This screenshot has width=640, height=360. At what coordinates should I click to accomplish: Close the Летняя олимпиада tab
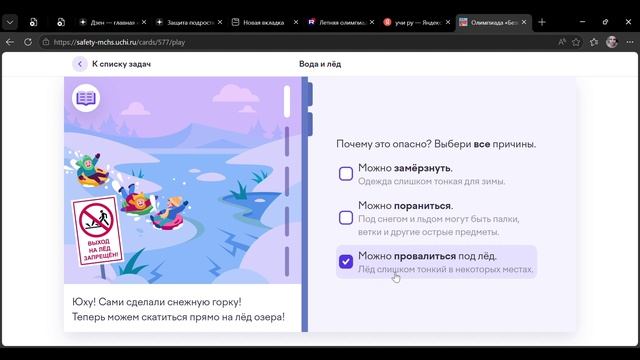[372, 22]
